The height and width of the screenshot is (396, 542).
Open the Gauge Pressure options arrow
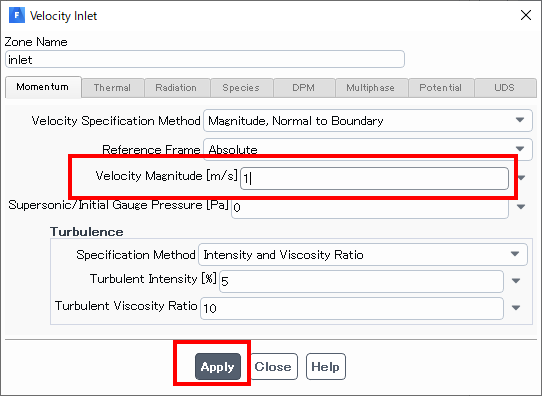[x=521, y=207]
